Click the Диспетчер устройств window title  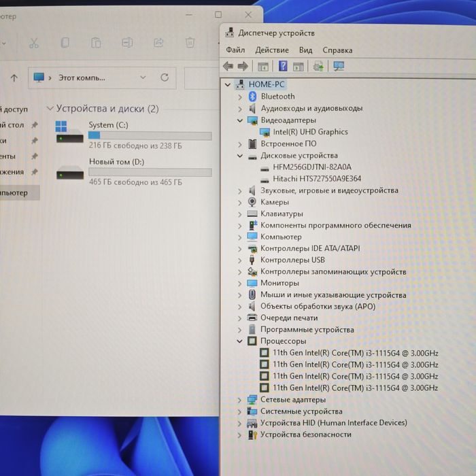coord(276,33)
